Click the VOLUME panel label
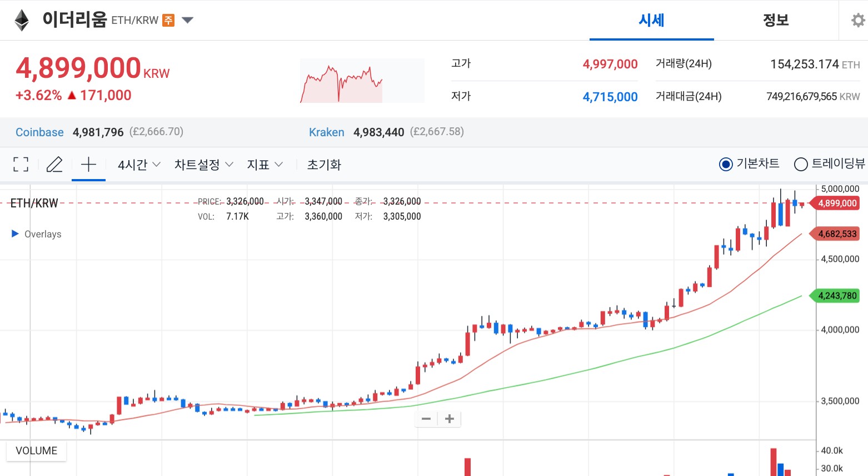The image size is (868, 476). pos(36,451)
